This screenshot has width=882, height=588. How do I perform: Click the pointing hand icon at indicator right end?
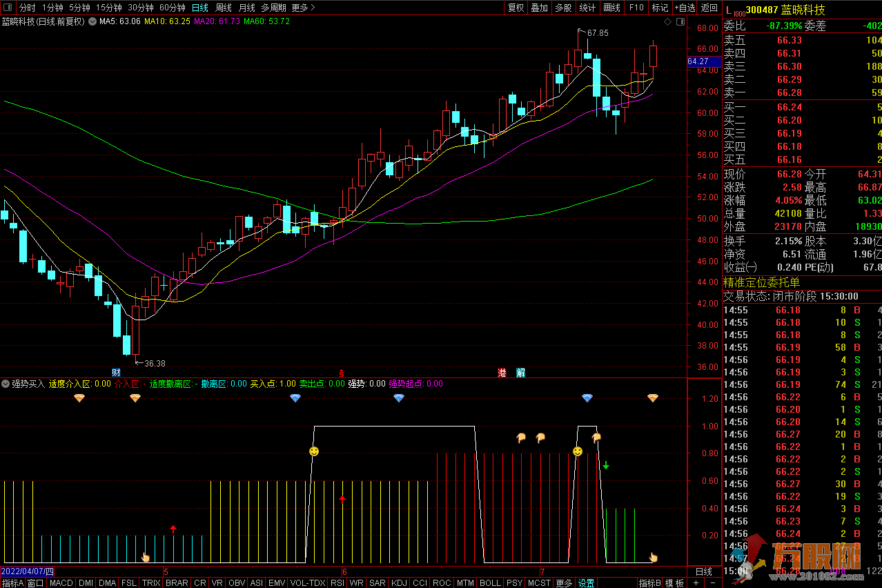[x=654, y=558]
